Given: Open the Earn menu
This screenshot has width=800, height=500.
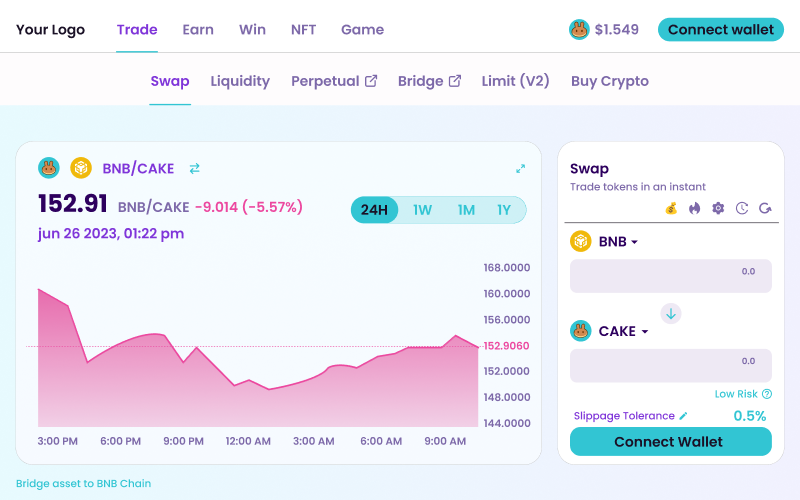Looking at the screenshot, I should 198,30.
